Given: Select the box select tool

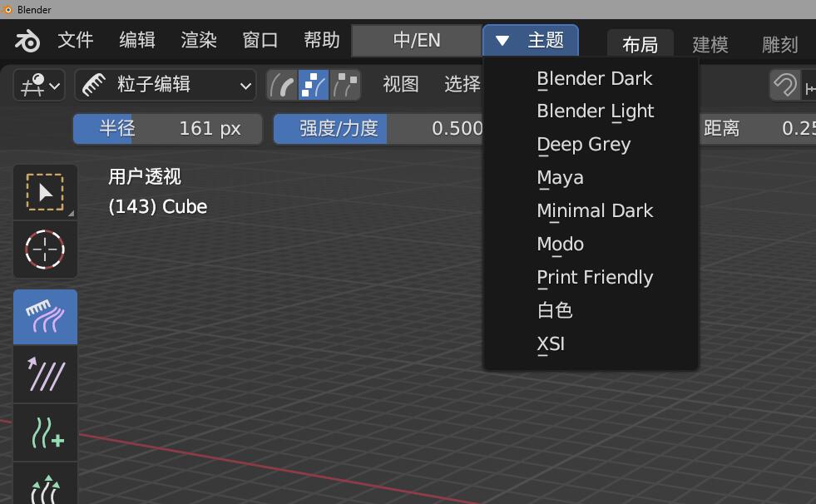Looking at the screenshot, I should pos(45,192).
